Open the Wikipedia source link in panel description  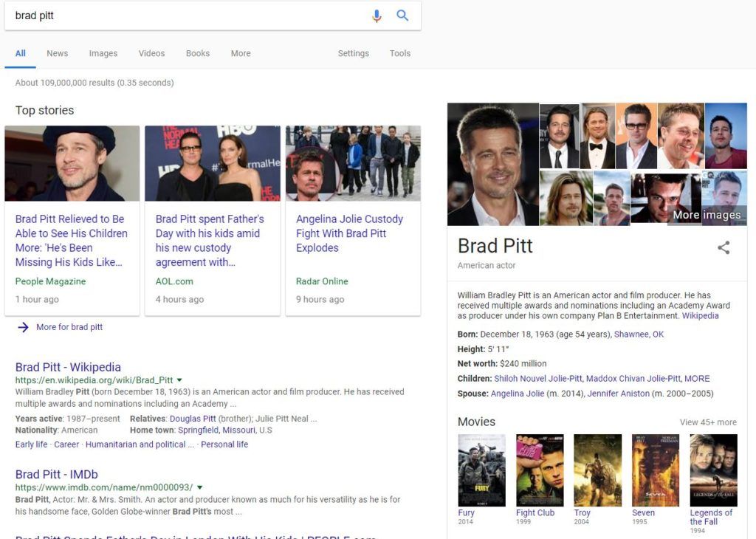coord(700,316)
